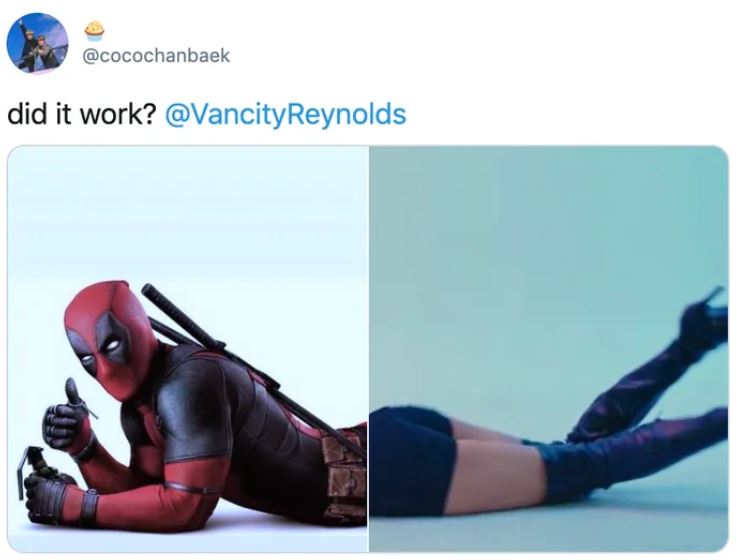Click Deadpool's utility belt pouches
This screenshot has width=738, height=560.
pyautogui.click(x=345, y=471)
